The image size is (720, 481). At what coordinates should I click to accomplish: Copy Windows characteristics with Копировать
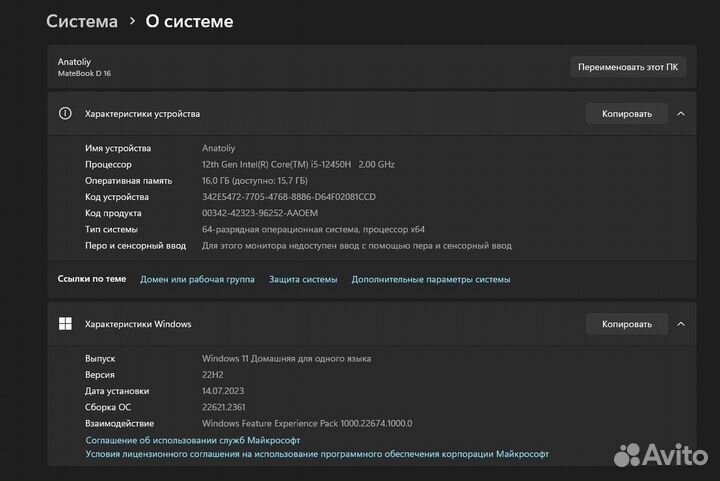point(627,324)
